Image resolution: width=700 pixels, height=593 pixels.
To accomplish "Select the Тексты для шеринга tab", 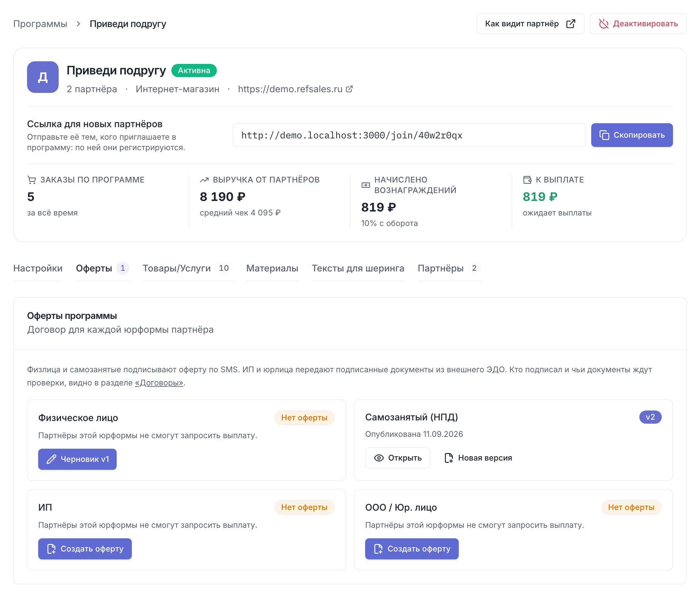I will coord(358,268).
